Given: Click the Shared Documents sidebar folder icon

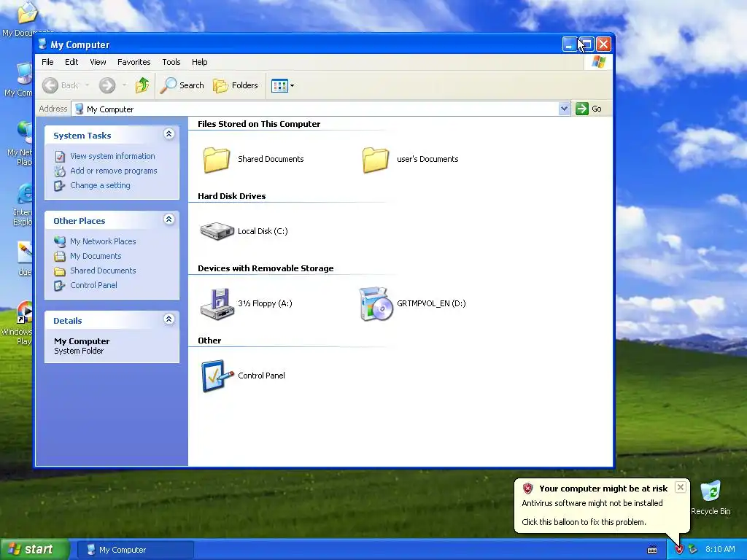Looking at the screenshot, I should coord(60,271).
